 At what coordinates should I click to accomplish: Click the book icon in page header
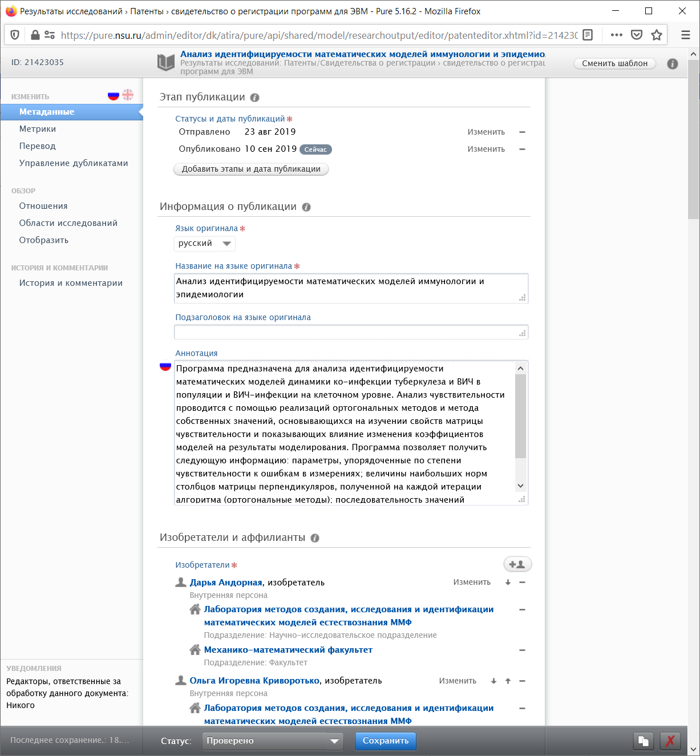click(166, 62)
